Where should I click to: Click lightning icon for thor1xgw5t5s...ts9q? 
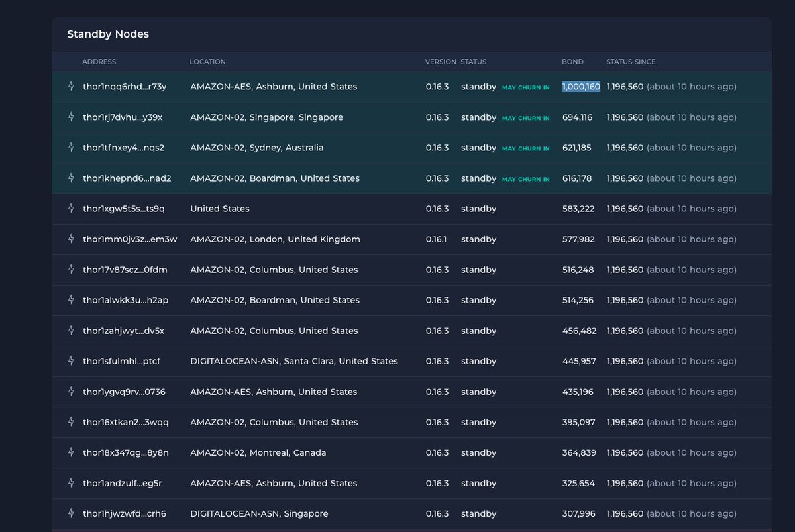(72, 209)
